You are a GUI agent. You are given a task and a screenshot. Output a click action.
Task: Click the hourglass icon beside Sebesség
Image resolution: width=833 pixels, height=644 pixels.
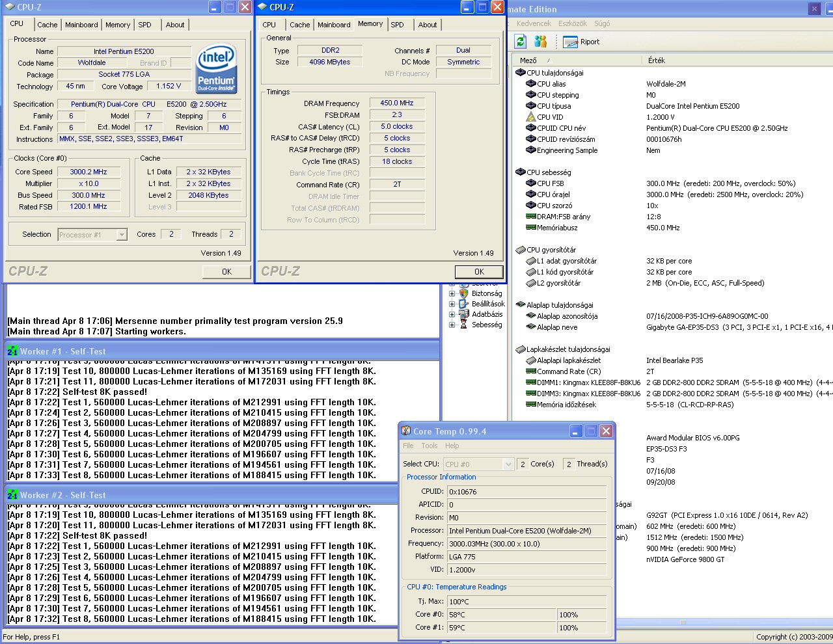coord(463,325)
